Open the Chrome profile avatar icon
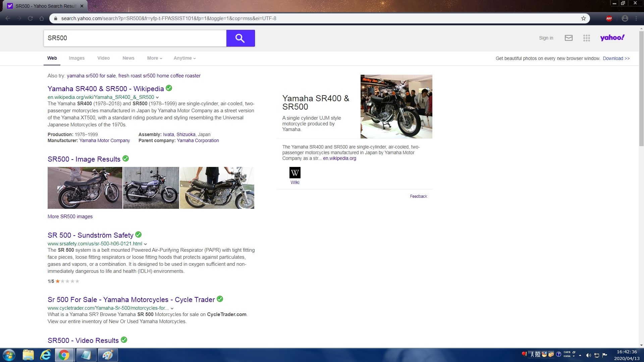This screenshot has width=644, height=362. pyautogui.click(x=625, y=18)
